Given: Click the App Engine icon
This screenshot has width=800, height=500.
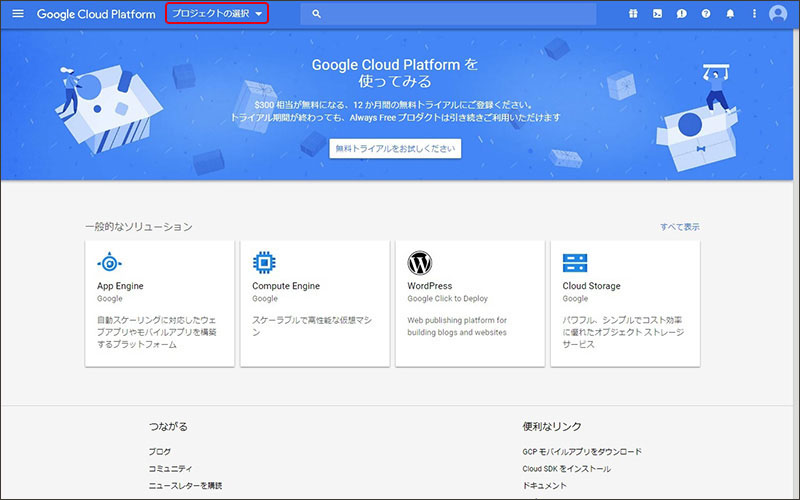Looking at the screenshot, I should click(109, 263).
